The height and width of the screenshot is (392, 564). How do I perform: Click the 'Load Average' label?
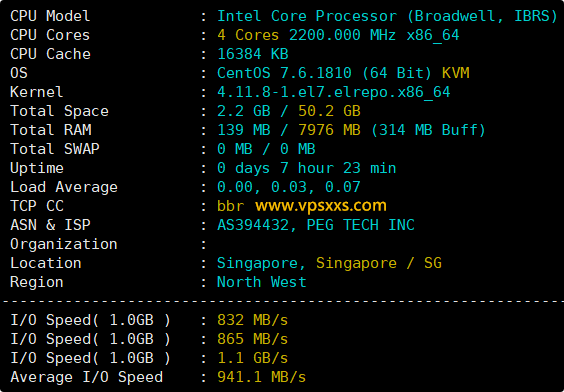point(64,187)
